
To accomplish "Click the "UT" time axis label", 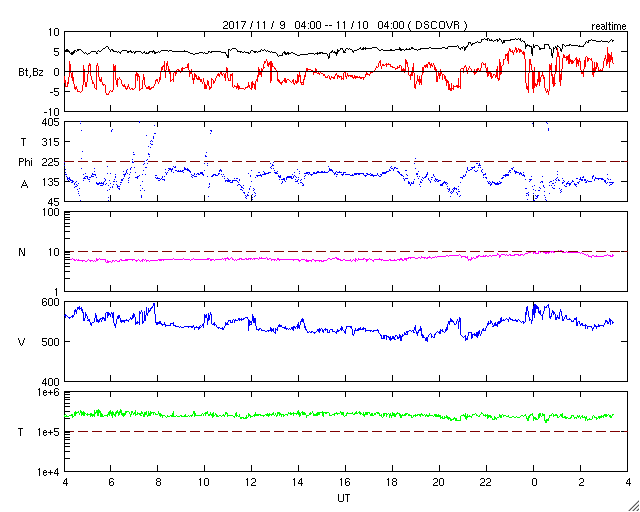I will pyautogui.click(x=344, y=498).
